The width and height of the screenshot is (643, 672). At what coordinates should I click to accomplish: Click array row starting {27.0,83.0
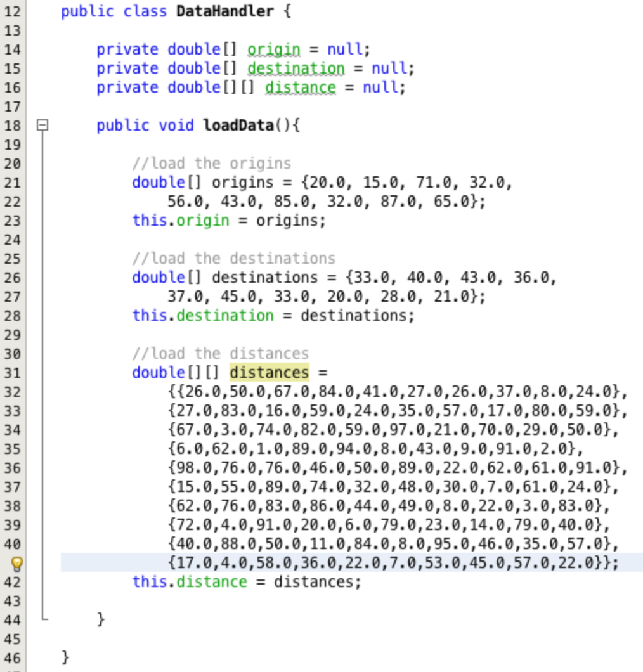pyautogui.click(x=398, y=411)
